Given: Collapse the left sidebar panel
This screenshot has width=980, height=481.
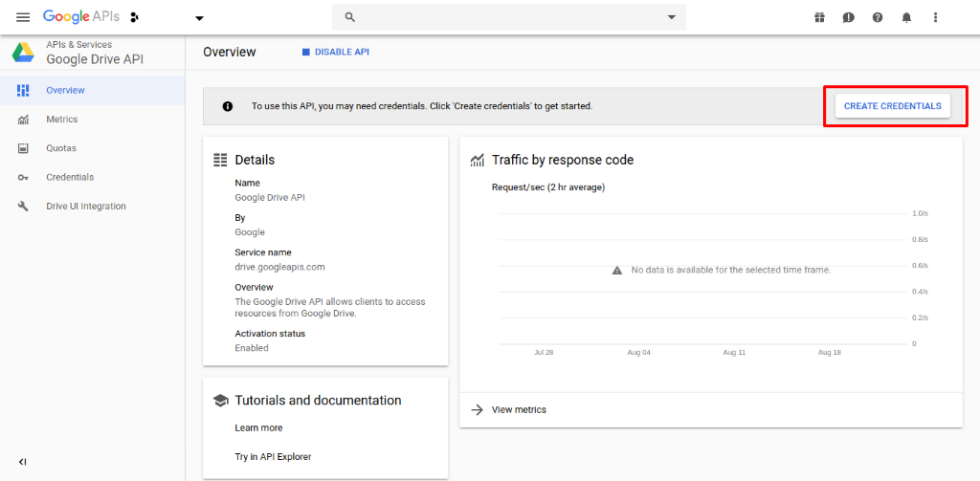Looking at the screenshot, I should click(x=23, y=462).
